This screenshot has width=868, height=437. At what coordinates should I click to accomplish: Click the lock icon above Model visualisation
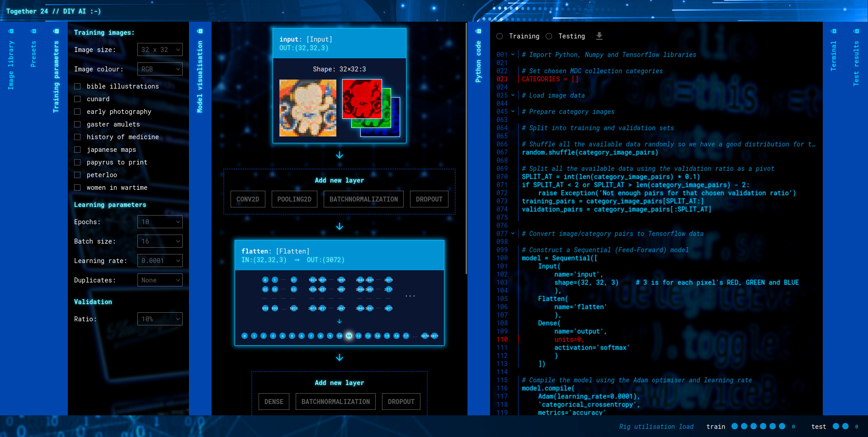pyautogui.click(x=200, y=31)
